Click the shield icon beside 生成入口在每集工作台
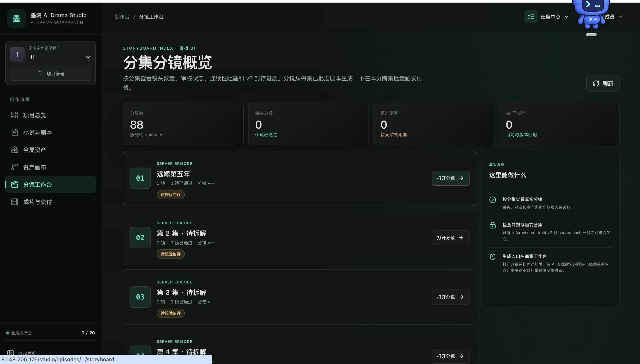The height and width of the screenshot is (364, 640). [492, 257]
